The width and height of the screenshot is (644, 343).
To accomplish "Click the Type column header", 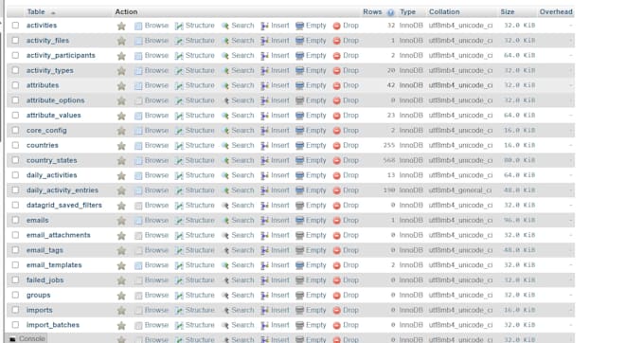I will tap(408, 12).
